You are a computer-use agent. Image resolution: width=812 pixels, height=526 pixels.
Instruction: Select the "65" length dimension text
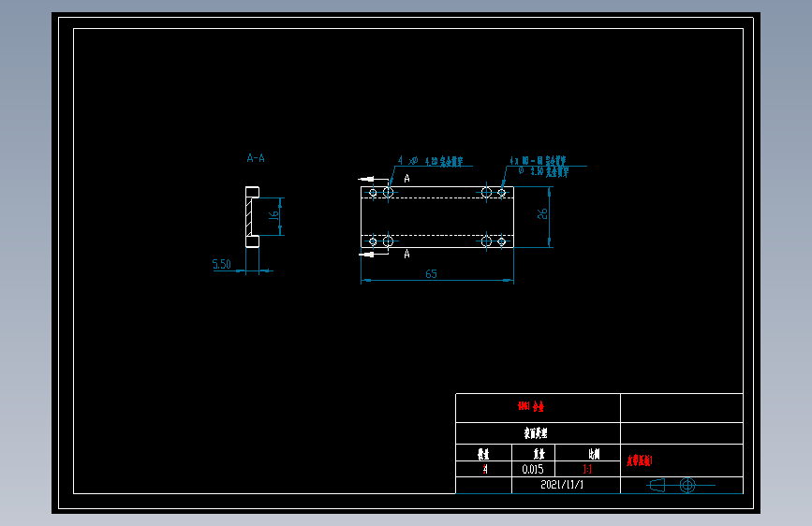432,274
